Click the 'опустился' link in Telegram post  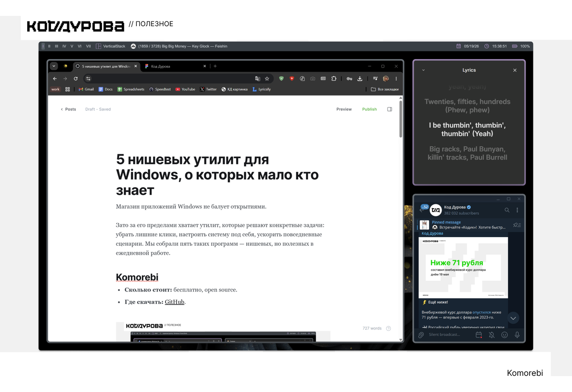click(481, 312)
